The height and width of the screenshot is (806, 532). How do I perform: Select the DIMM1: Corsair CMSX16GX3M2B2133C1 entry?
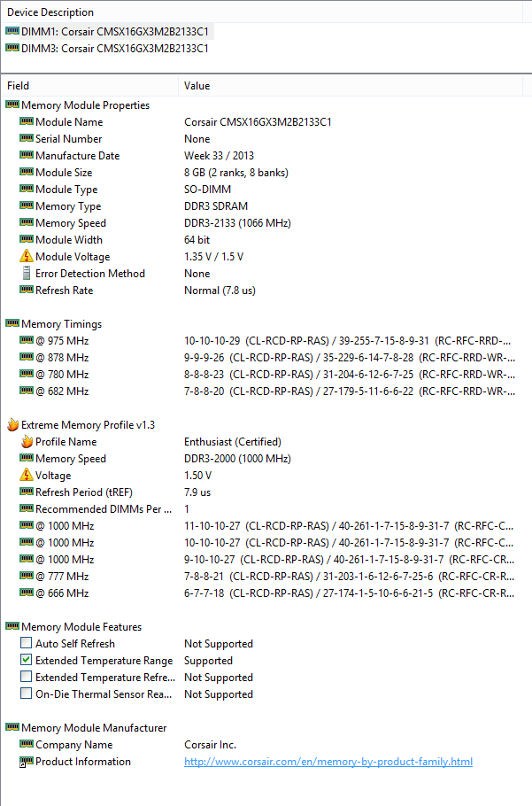click(x=115, y=31)
